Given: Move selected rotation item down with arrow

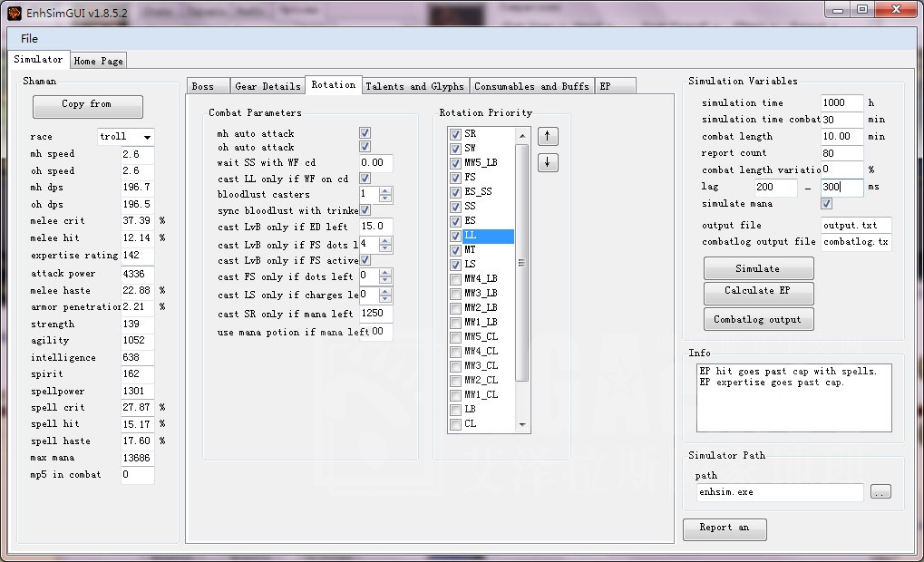Looking at the screenshot, I should coord(548,163).
